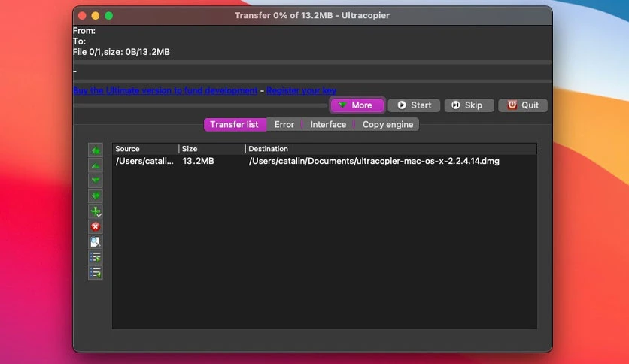Image resolution: width=629 pixels, height=364 pixels.
Task: Click the progress bar below the file size line
Action: [x=312, y=62]
